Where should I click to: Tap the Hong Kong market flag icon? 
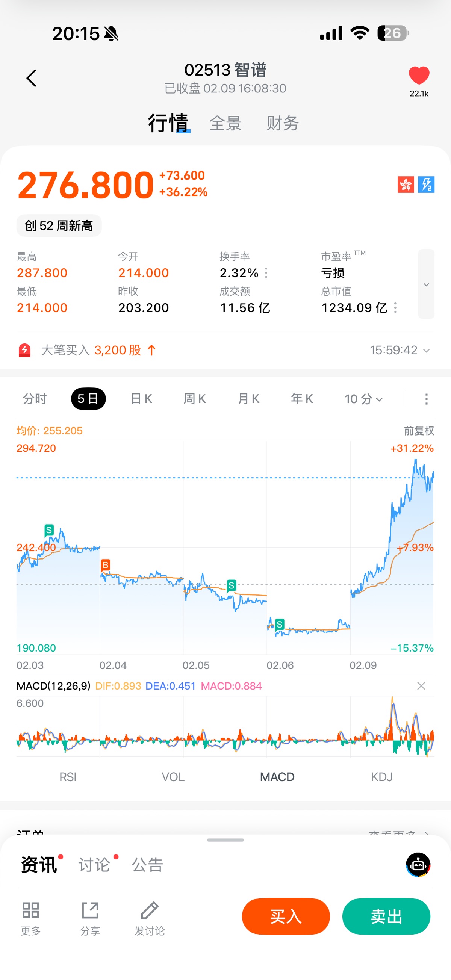405,185
